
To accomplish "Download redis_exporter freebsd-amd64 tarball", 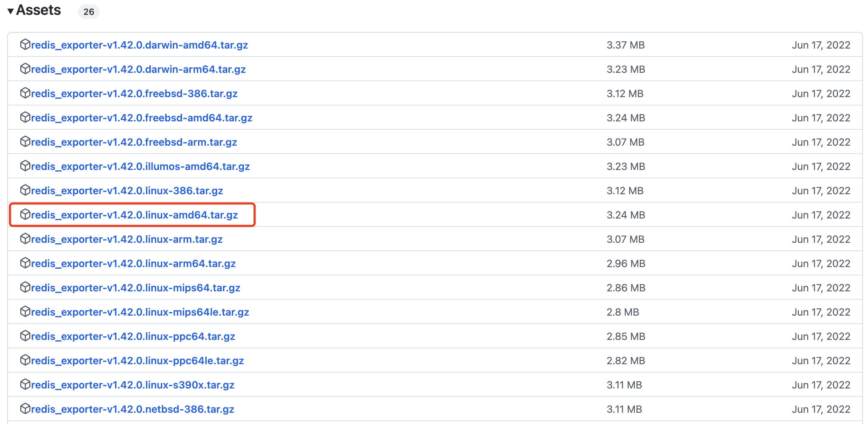I will [x=142, y=118].
